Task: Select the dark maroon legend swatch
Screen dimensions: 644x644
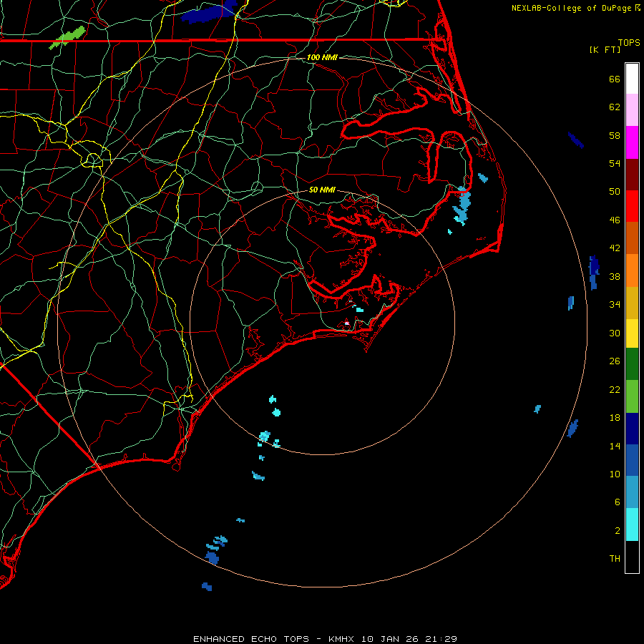Action: click(x=632, y=174)
